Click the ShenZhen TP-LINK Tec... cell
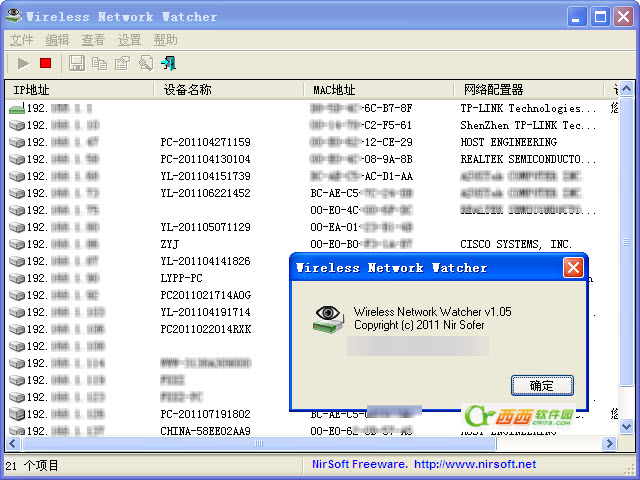Image resolution: width=640 pixels, height=480 pixels. (x=528, y=125)
